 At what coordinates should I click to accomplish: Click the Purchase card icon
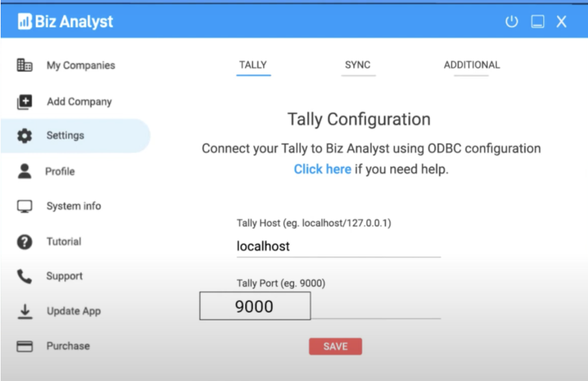click(x=24, y=346)
